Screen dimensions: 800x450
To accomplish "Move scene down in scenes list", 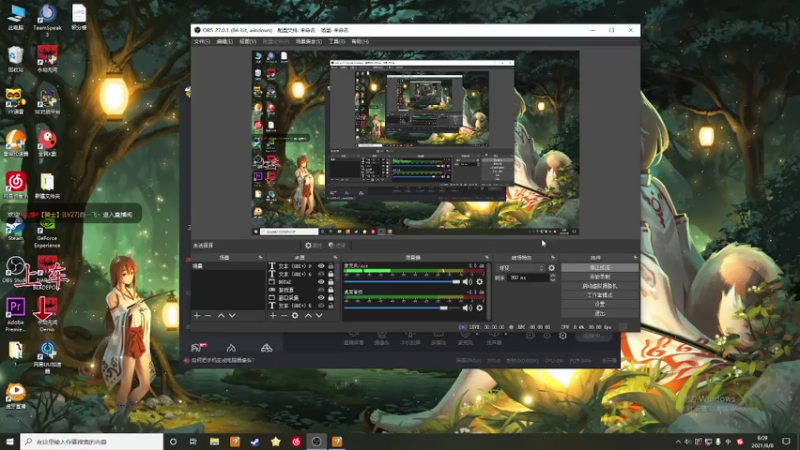I will 232,316.
